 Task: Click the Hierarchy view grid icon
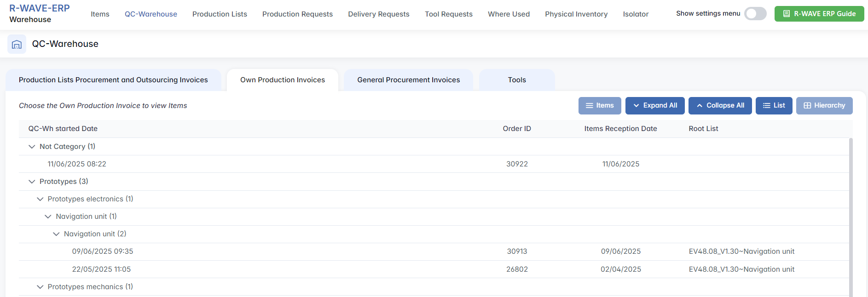pos(807,106)
